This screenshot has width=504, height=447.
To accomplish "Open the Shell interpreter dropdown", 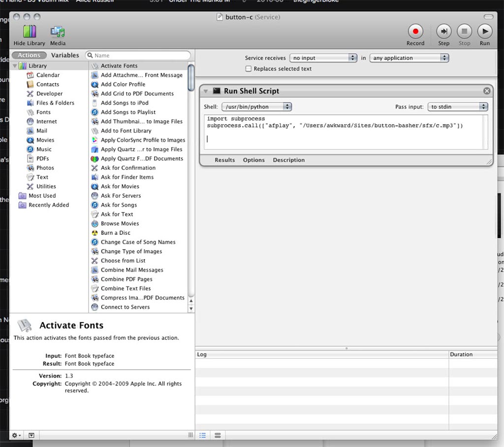I will (256, 107).
